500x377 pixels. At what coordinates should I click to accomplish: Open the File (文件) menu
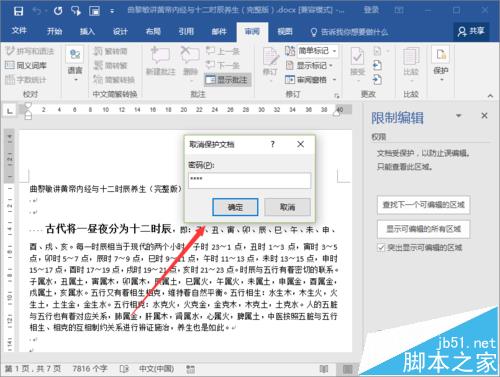pos(19,31)
